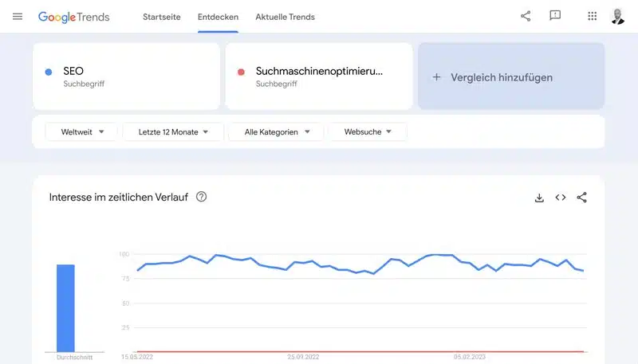The image size is (638, 364).
Task: Show help for Interesse im zeitlichen Verlauf
Action: pos(202,197)
